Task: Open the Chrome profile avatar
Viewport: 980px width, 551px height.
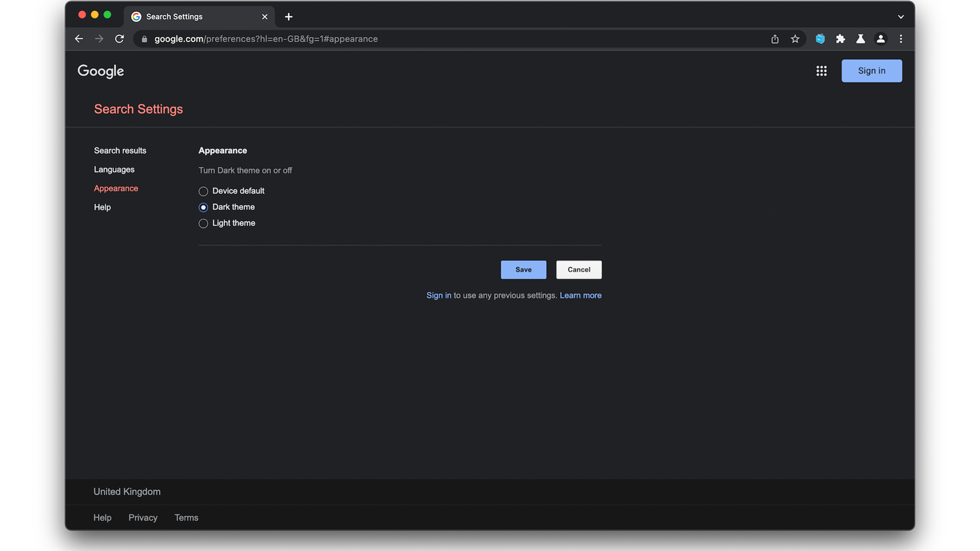Action: click(881, 39)
